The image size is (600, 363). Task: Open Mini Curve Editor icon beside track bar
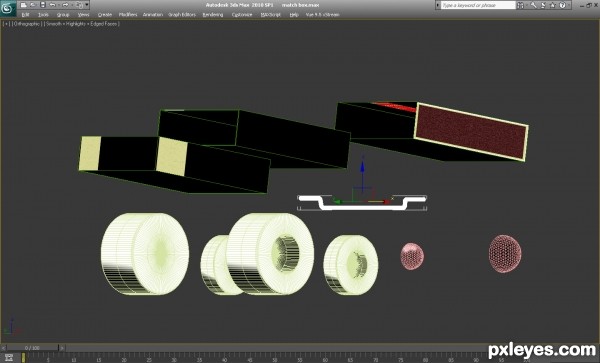point(9,358)
